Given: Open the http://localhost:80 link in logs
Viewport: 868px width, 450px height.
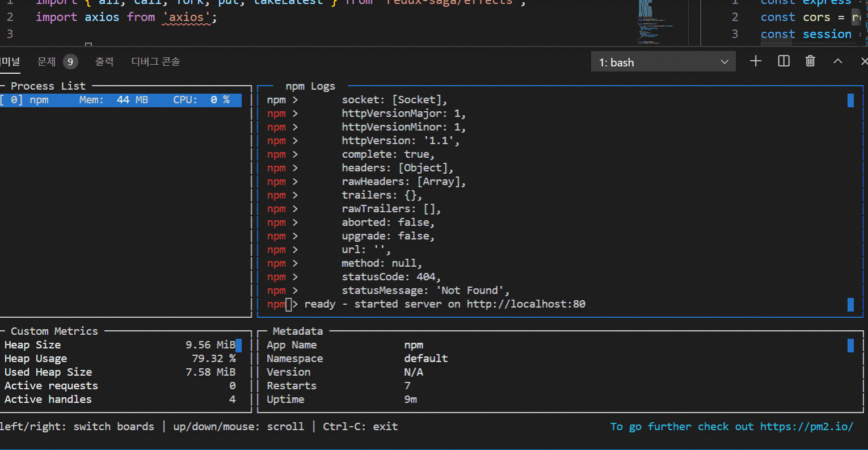Looking at the screenshot, I should 525,304.
